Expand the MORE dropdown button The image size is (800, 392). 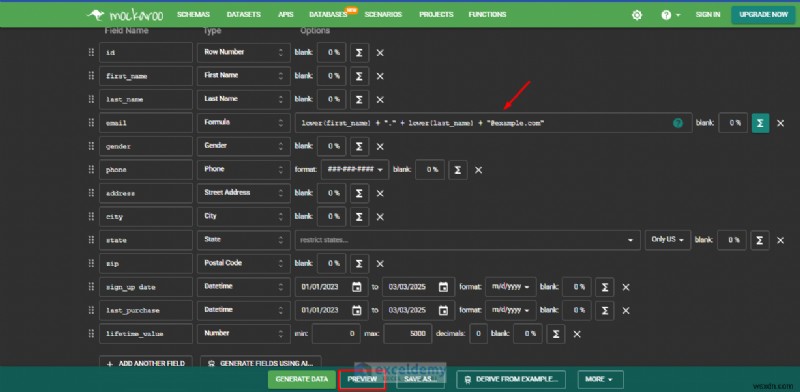click(x=601, y=379)
